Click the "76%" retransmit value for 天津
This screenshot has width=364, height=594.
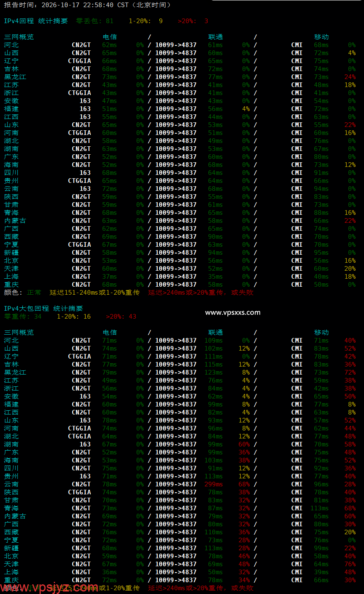tap(350, 564)
